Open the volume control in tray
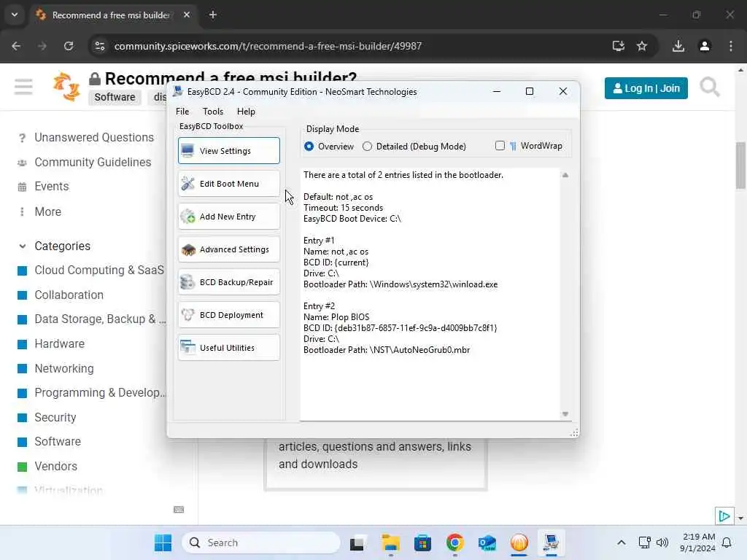This screenshot has width=747, height=560. pos(662,542)
